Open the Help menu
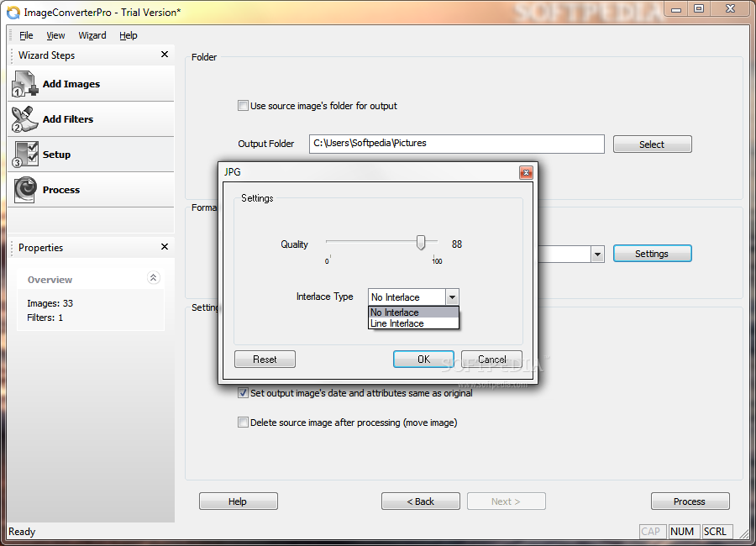This screenshot has width=756, height=546. [129, 35]
